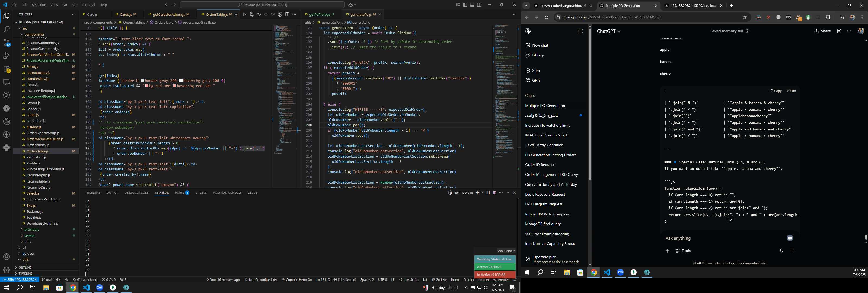Open the Chrome tab search dropdown

[x=526, y=5]
